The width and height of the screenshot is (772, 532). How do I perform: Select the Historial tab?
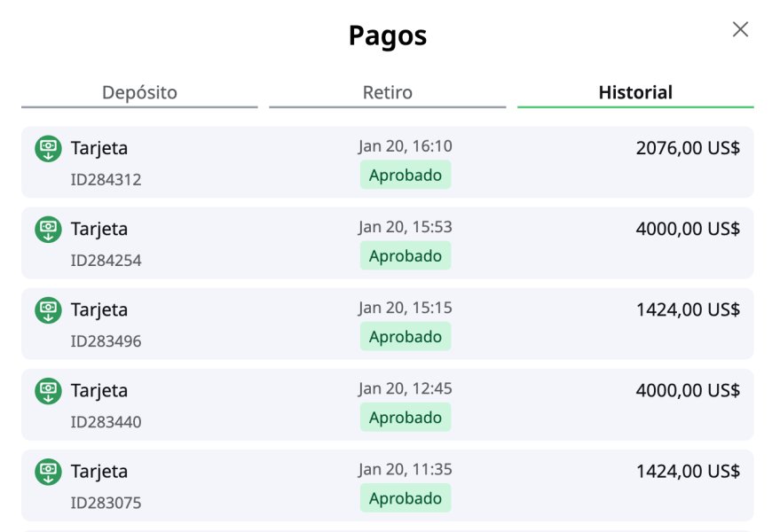coord(635,92)
